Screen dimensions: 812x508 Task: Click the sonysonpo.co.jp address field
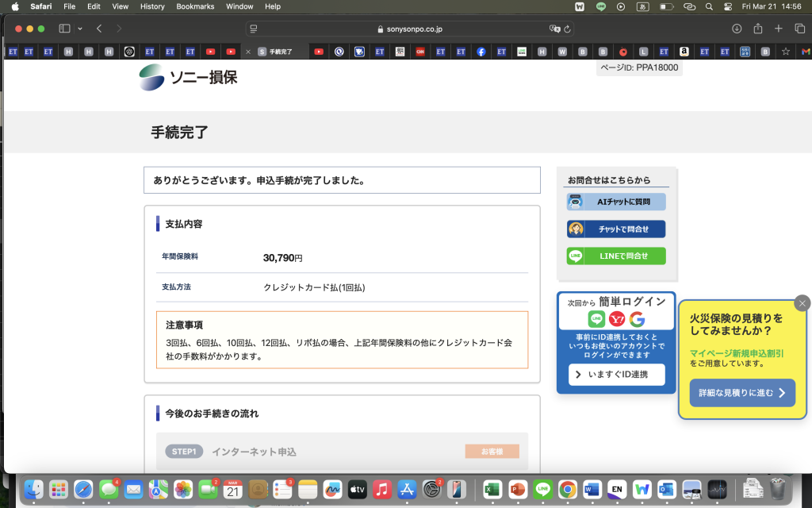click(410, 29)
